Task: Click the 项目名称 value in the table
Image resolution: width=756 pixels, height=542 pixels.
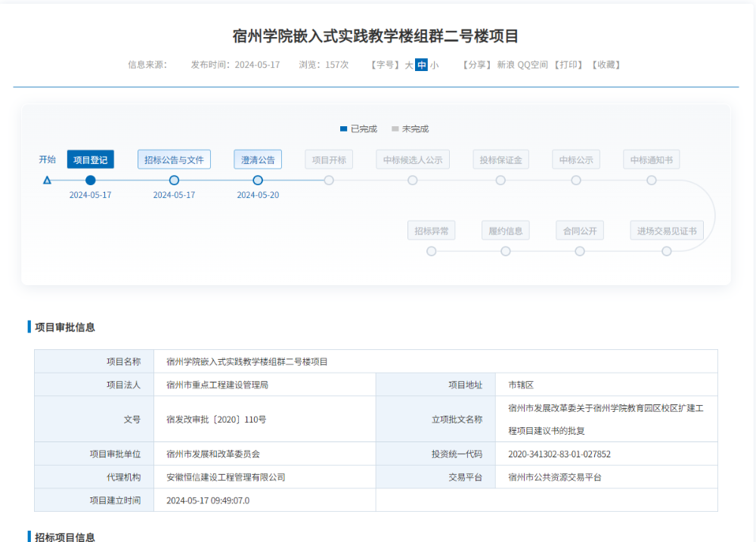Action: (247, 361)
